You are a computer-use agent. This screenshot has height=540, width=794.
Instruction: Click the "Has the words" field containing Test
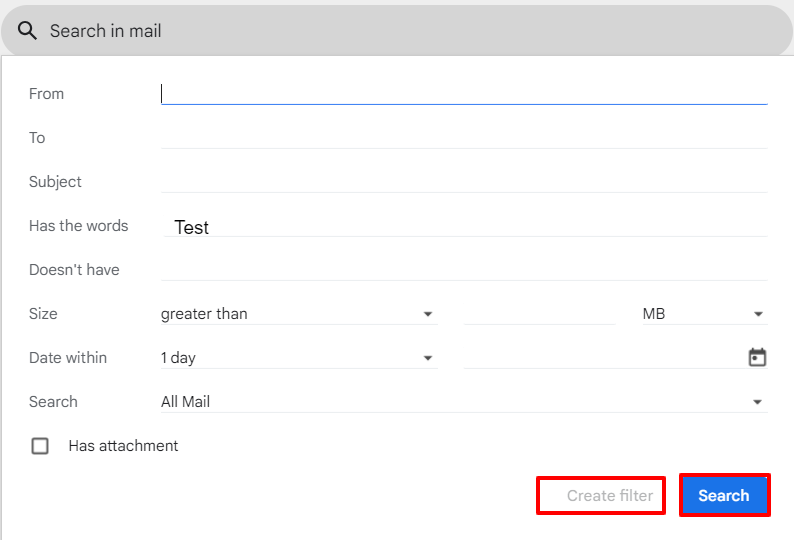463,227
